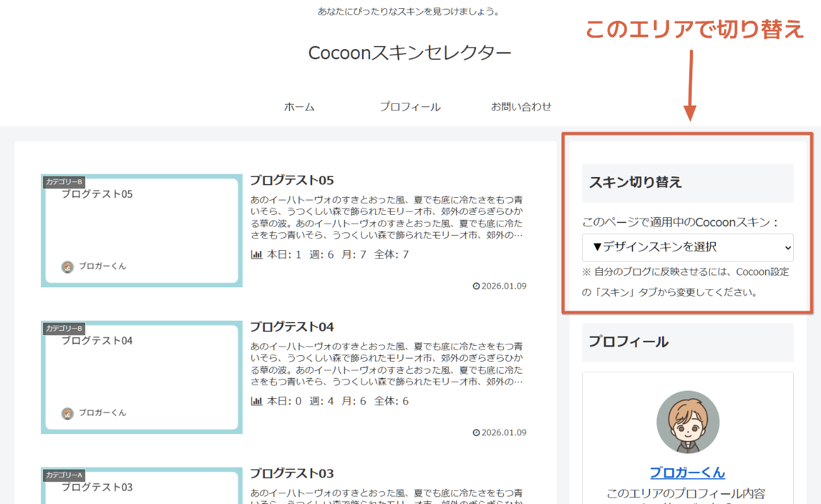This screenshot has width=821, height=504.
Task: Click author avatar in ブログテスト04 thumbnail
Action: click(x=67, y=414)
